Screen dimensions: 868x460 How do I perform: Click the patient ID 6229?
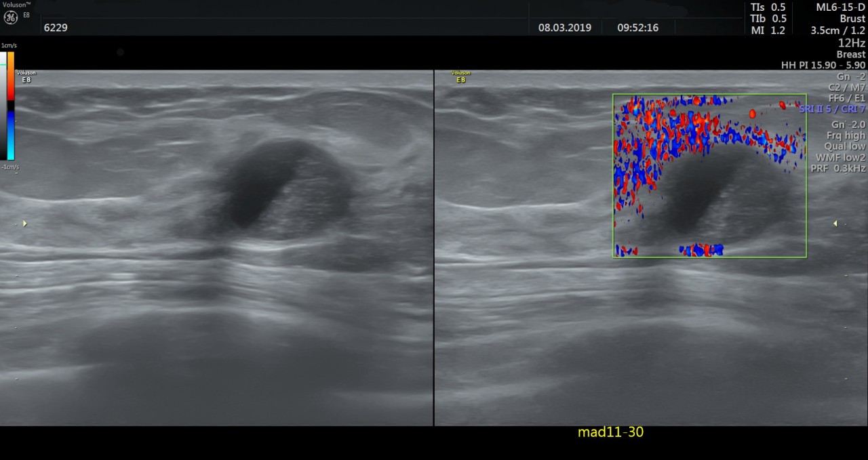tap(56, 28)
